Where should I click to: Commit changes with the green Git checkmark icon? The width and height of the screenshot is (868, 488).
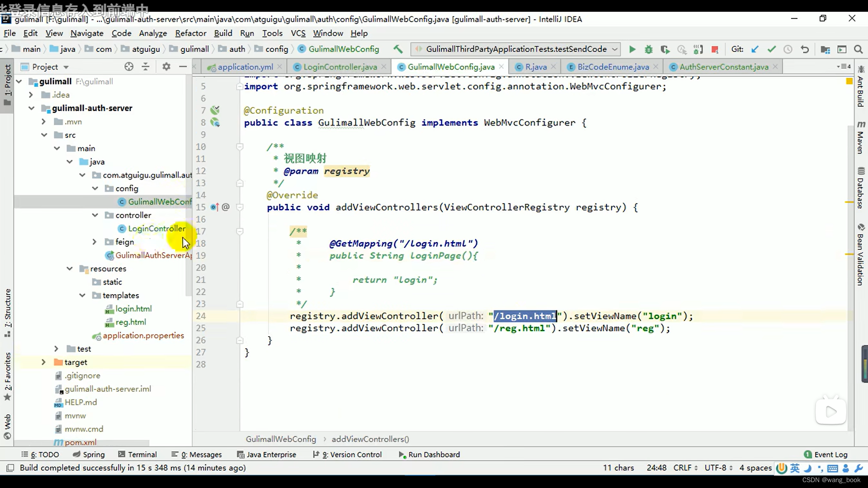[x=771, y=49]
